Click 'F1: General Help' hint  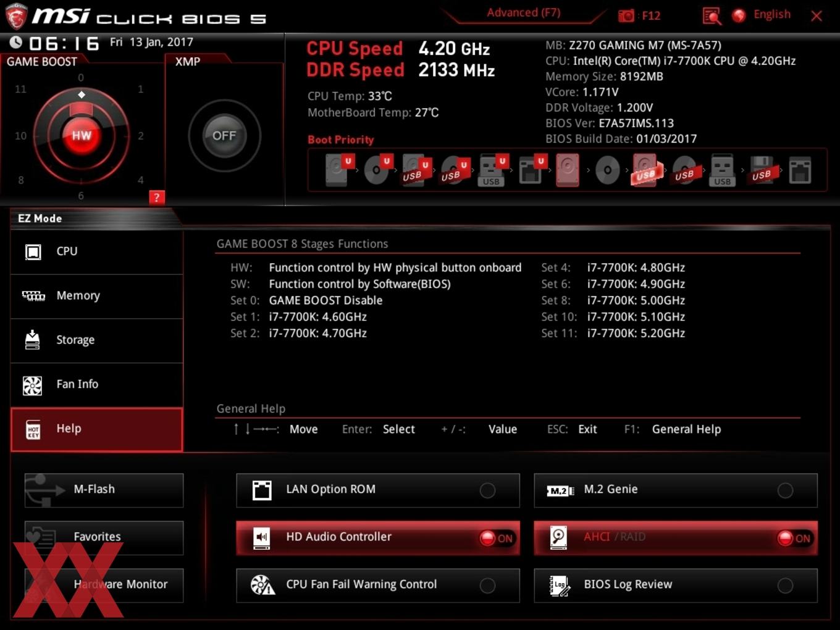coord(672,429)
